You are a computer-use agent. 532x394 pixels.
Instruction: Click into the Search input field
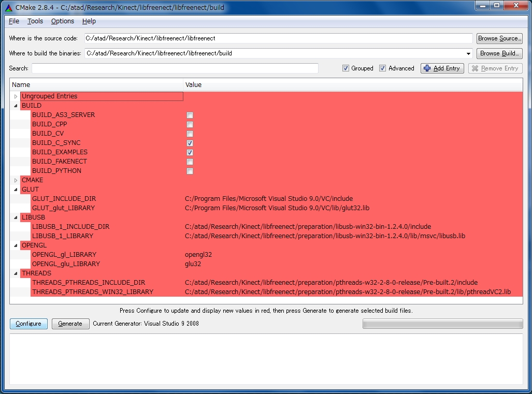pyautogui.click(x=175, y=68)
